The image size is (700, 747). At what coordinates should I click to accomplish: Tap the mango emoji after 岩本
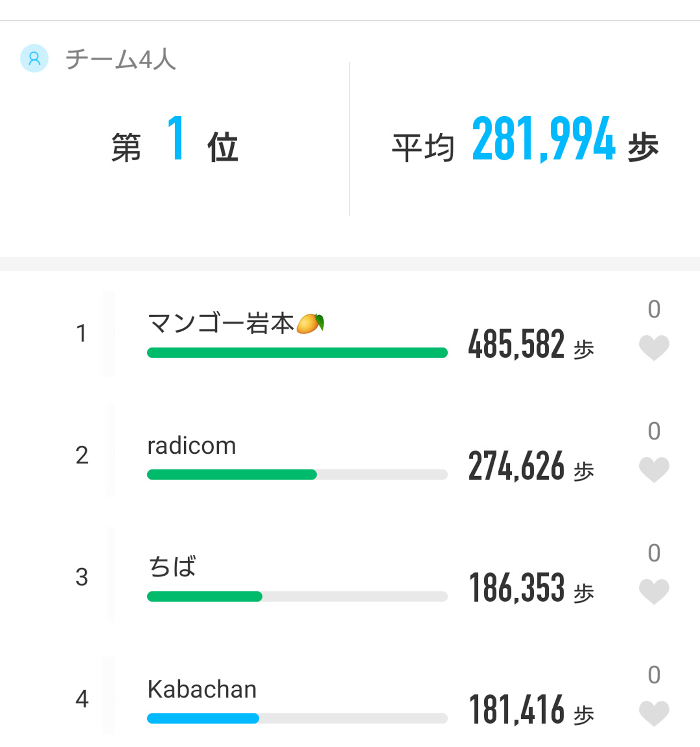click(x=310, y=323)
